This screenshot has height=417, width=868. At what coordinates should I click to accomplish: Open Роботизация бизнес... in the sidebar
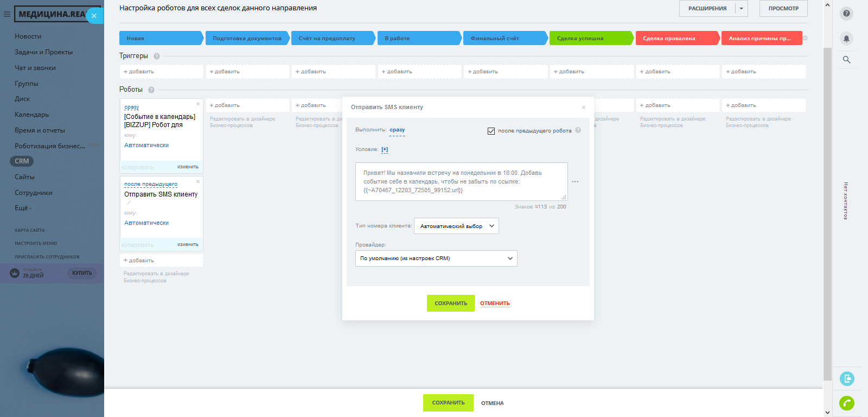(50, 146)
